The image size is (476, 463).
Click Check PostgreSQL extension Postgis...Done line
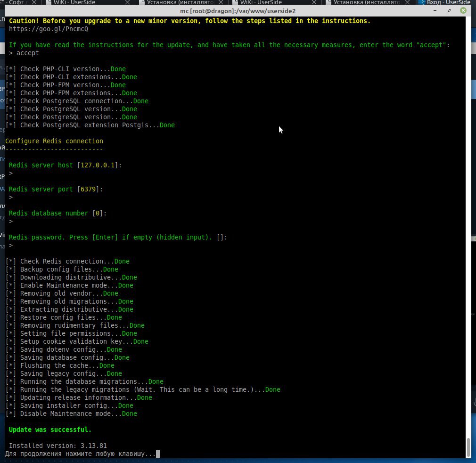click(x=90, y=125)
